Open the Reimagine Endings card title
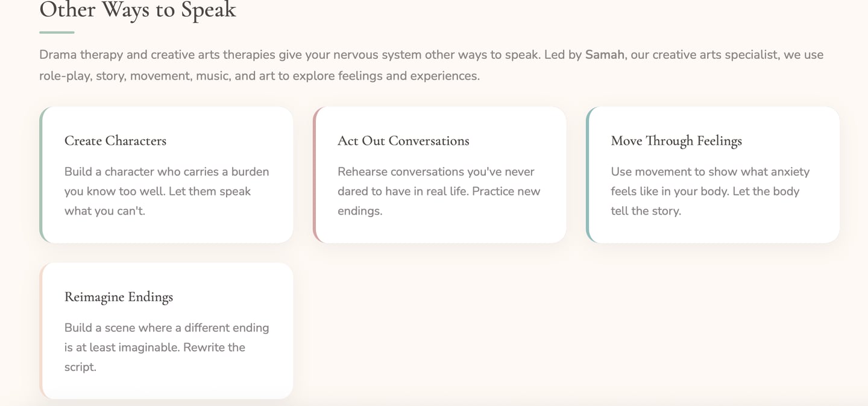The image size is (868, 406). point(118,297)
